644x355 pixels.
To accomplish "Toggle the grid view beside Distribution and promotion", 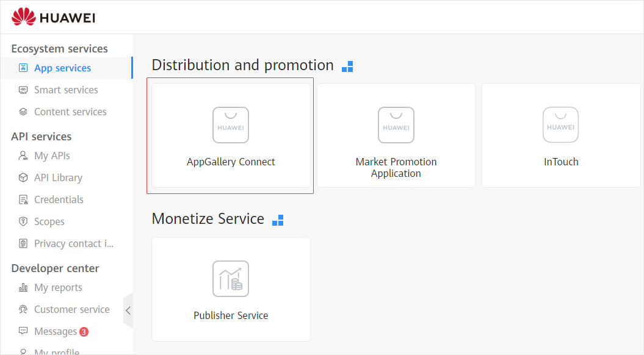I will point(347,66).
